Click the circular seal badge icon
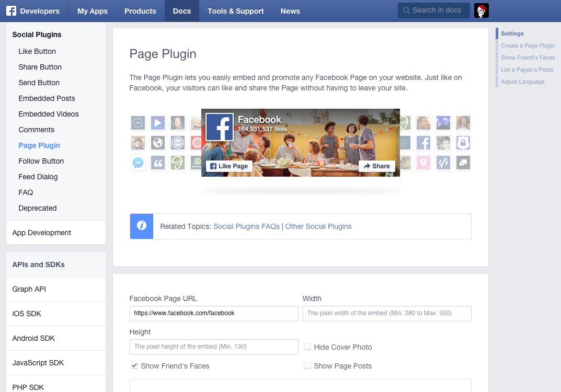Viewport: 561px width, 392px height. (x=177, y=143)
